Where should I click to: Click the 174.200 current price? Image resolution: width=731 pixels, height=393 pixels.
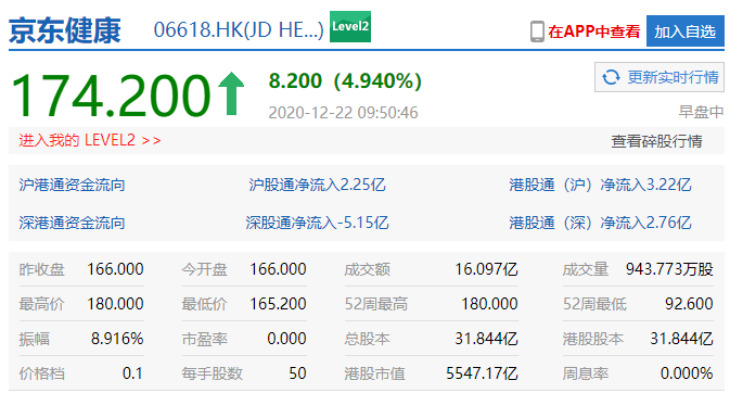tap(111, 95)
